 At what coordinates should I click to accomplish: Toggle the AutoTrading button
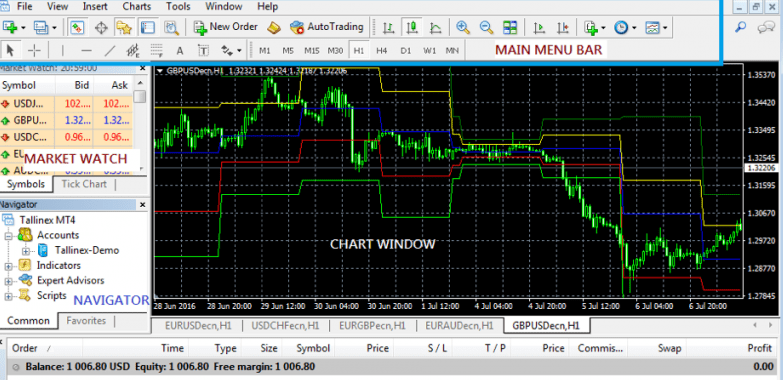[327, 27]
